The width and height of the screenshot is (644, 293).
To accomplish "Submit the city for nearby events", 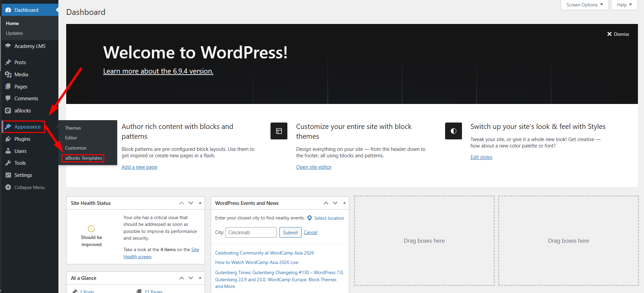I will coord(290,233).
